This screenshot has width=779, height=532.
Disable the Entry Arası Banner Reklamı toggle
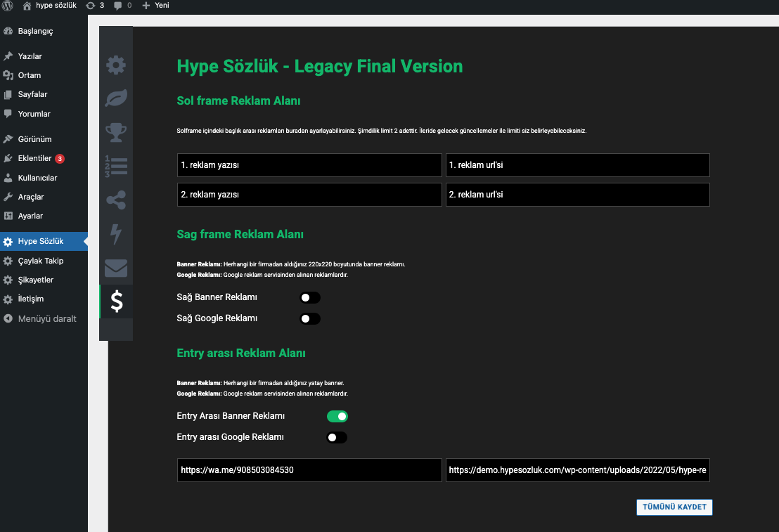[337, 416]
